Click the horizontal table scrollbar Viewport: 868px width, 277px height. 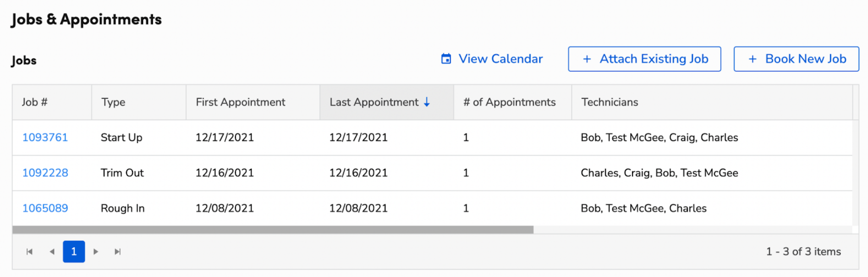(273, 230)
